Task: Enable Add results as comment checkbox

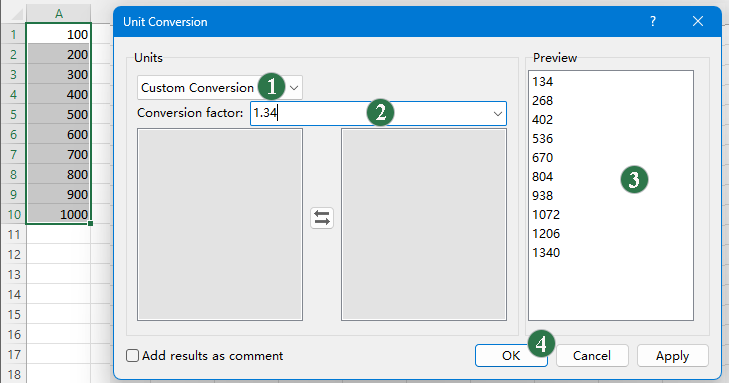Action: click(x=133, y=356)
